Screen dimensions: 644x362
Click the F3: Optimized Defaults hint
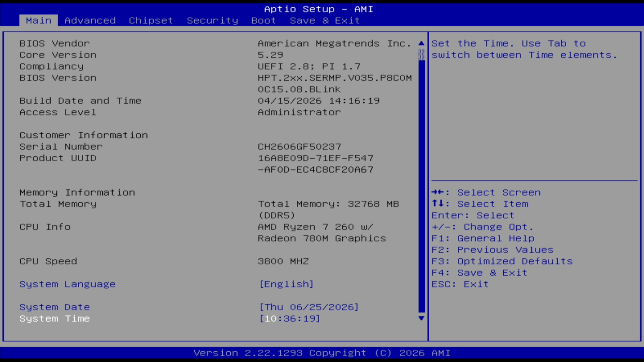pos(502,261)
